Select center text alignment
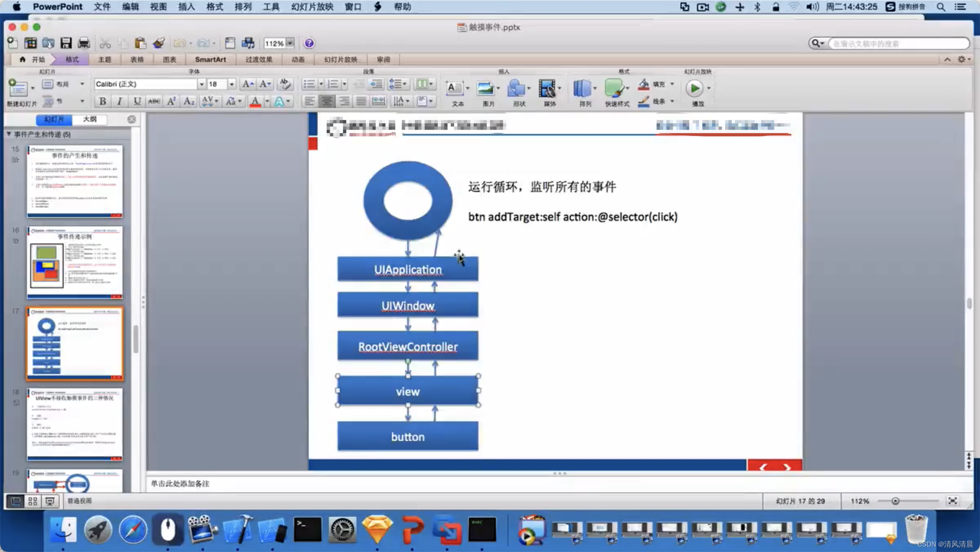 tap(327, 101)
